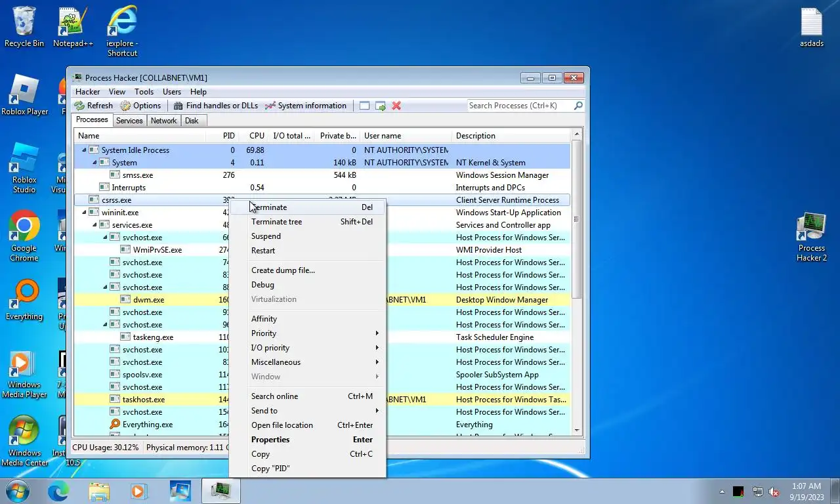Select the smss.exe process row
840x504 pixels.
point(322,175)
